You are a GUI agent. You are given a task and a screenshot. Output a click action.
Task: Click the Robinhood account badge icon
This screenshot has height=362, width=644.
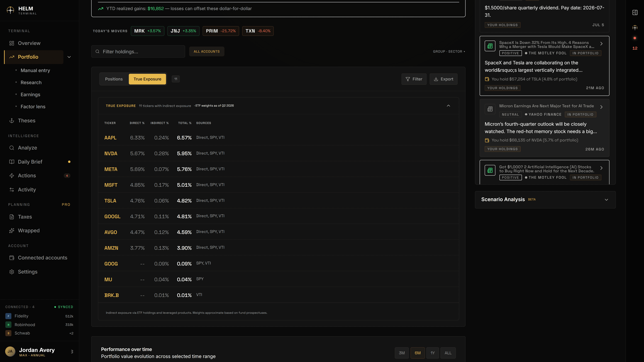(8, 325)
